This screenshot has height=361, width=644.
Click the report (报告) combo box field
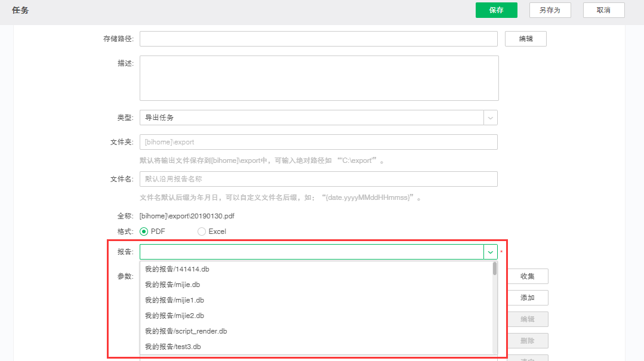311,252
